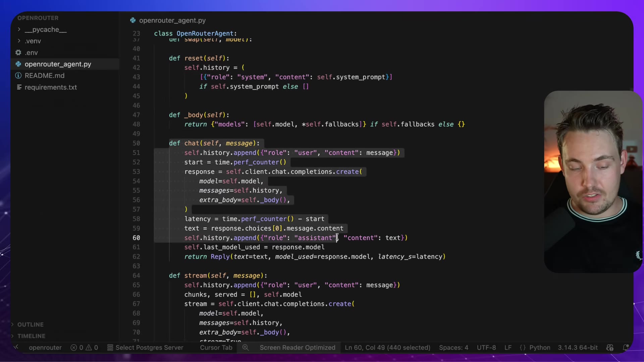Click the webcam overlay of the presenter

click(593, 181)
